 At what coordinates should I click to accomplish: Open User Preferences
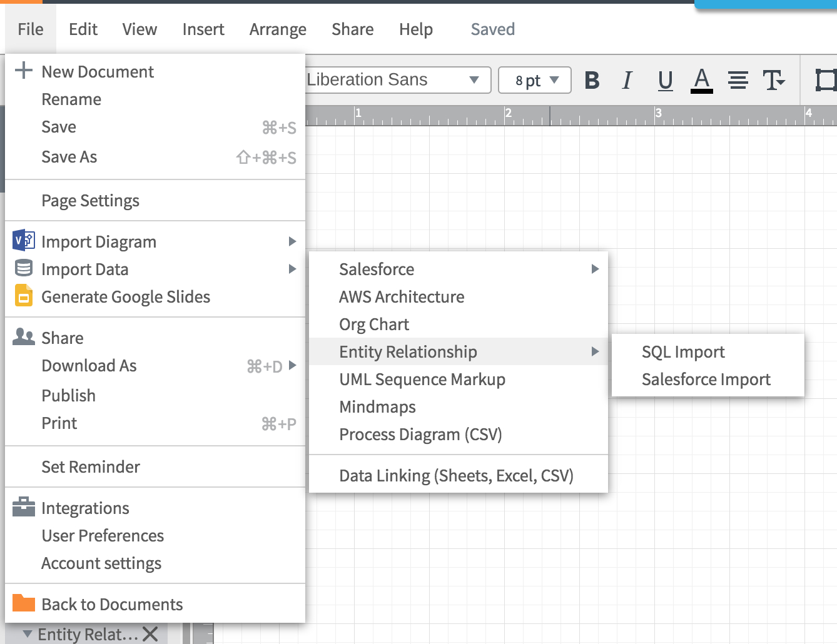(x=155, y=536)
